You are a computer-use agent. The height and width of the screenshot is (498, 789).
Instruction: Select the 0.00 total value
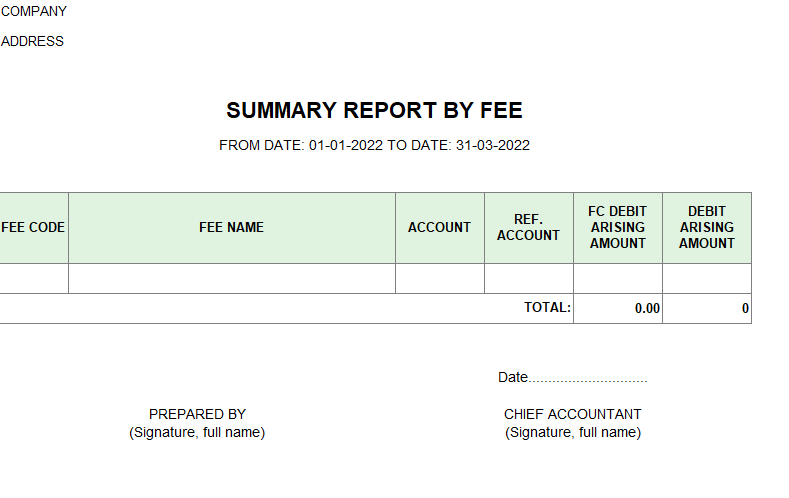(x=647, y=308)
